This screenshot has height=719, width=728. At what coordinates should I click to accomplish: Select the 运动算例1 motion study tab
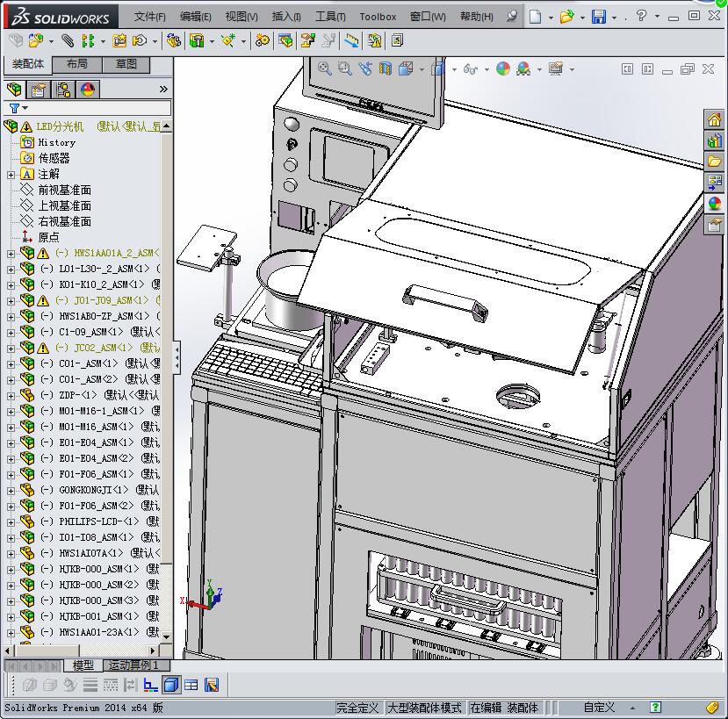(x=133, y=665)
